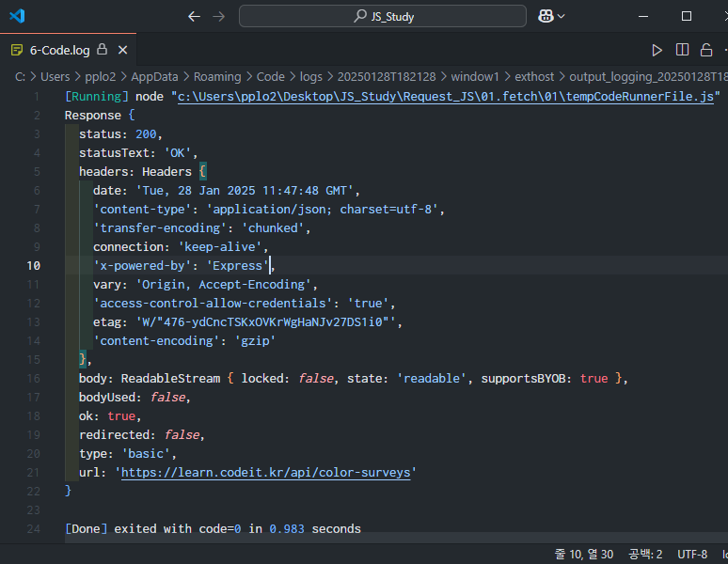Click '0.983' seconds value

coord(287,528)
